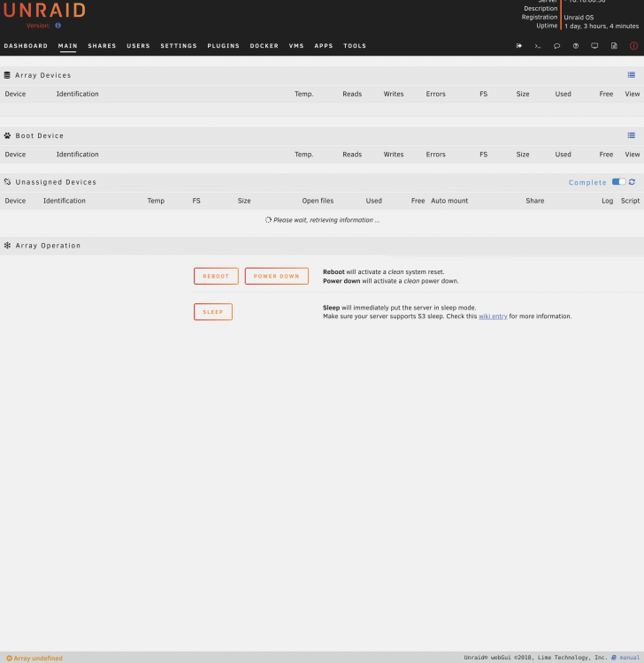Click the red alert notification icon

click(633, 46)
